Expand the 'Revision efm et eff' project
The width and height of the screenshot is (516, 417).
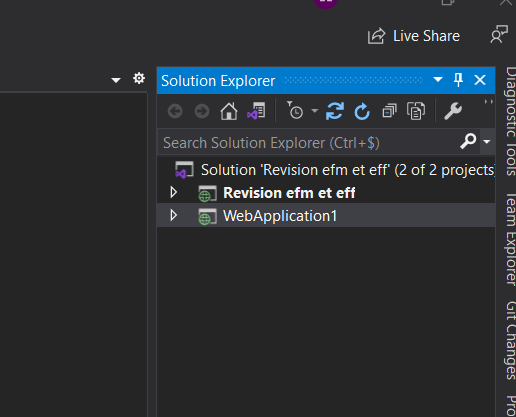tap(173, 192)
